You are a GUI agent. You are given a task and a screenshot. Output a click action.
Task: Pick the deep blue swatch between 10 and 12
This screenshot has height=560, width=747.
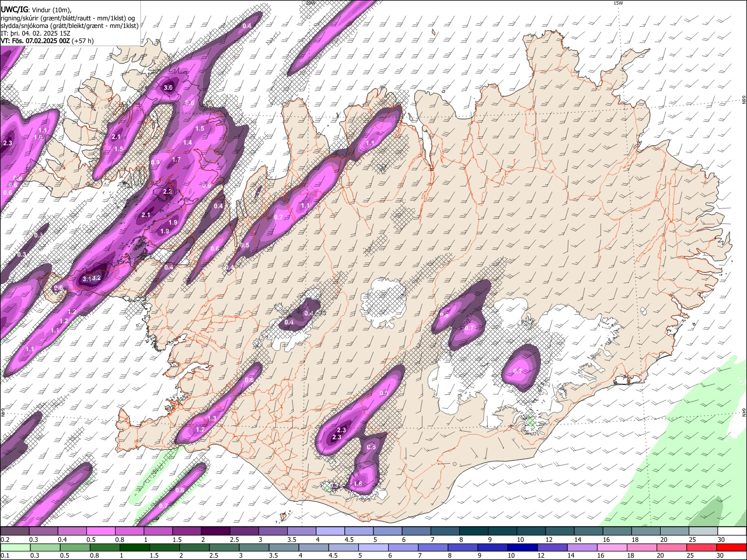(x=522, y=547)
